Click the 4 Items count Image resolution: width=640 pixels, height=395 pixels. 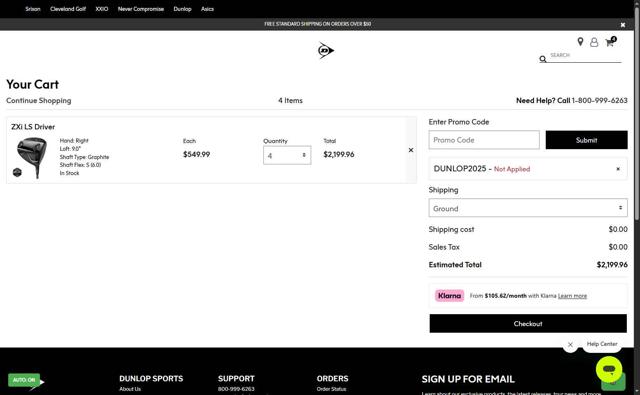pos(290,100)
